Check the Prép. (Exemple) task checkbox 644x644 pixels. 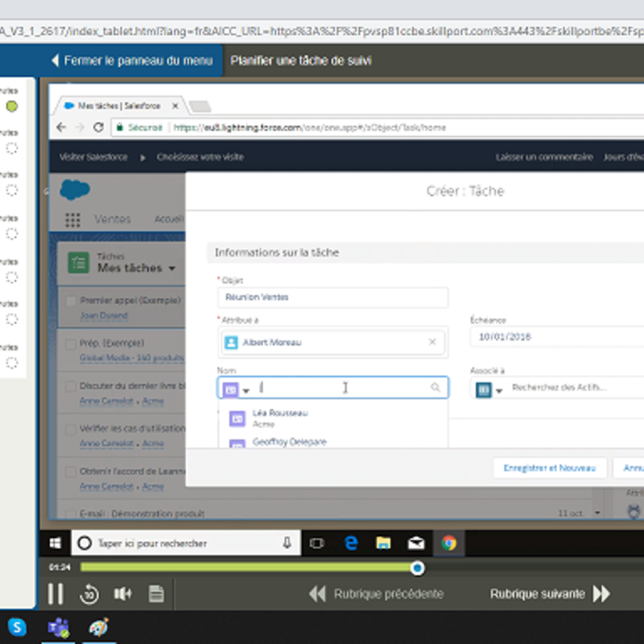click(x=71, y=344)
